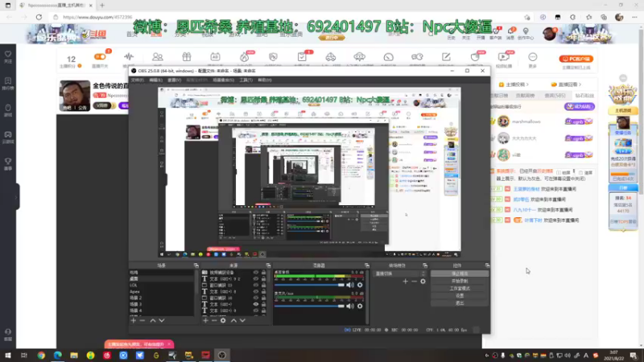Pop out the 来源 dock panel

click(x=268, y=265)
